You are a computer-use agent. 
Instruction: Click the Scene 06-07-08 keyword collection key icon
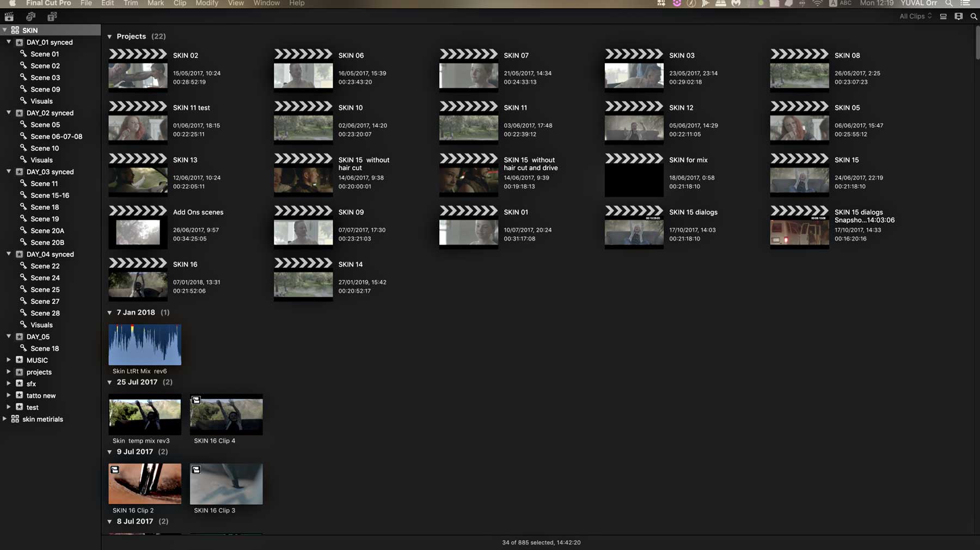pos(23,136)
